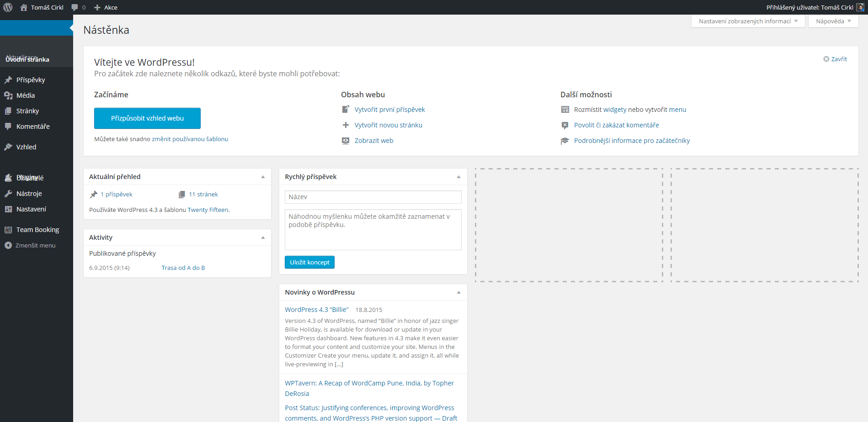868x422 pixels.
Task: Open the widgety link in Další možnosti
Action: pyautogui.click(x=615, y=110)
